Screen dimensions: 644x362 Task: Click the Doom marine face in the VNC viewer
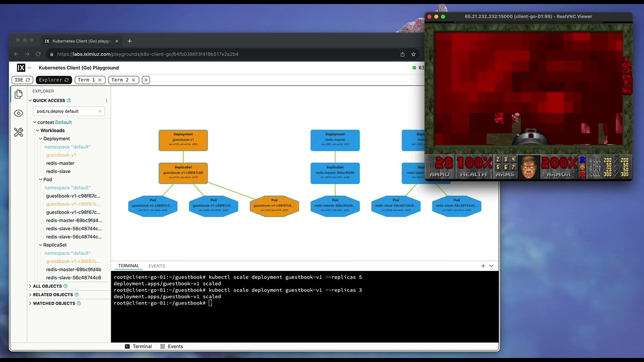pyautogui.click(x=528, y=167)
